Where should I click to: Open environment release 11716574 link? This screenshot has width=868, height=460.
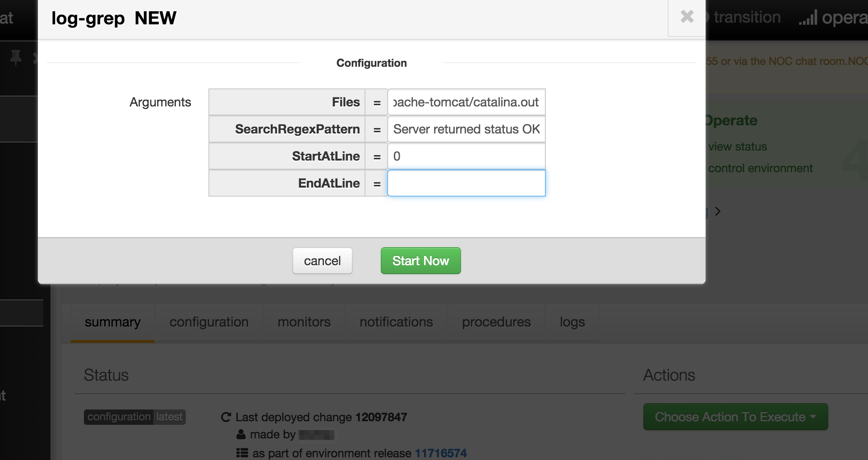point(440,453)
